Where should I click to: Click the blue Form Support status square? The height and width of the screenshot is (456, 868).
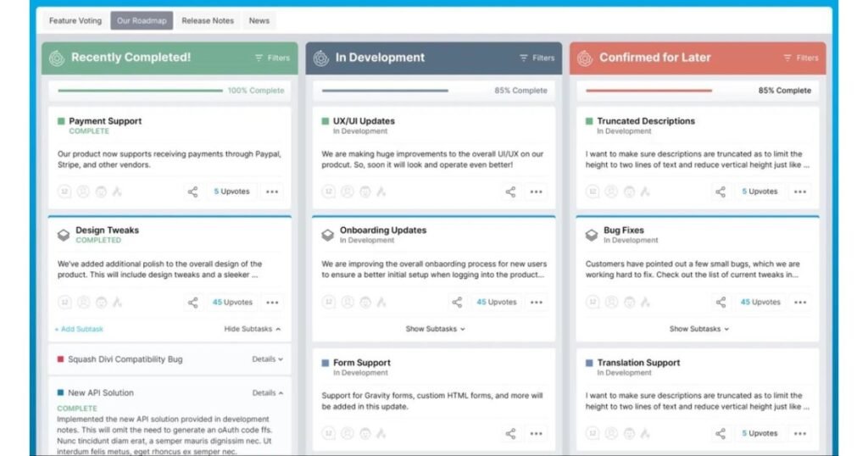pyautogui.click(x=325, y=363)
